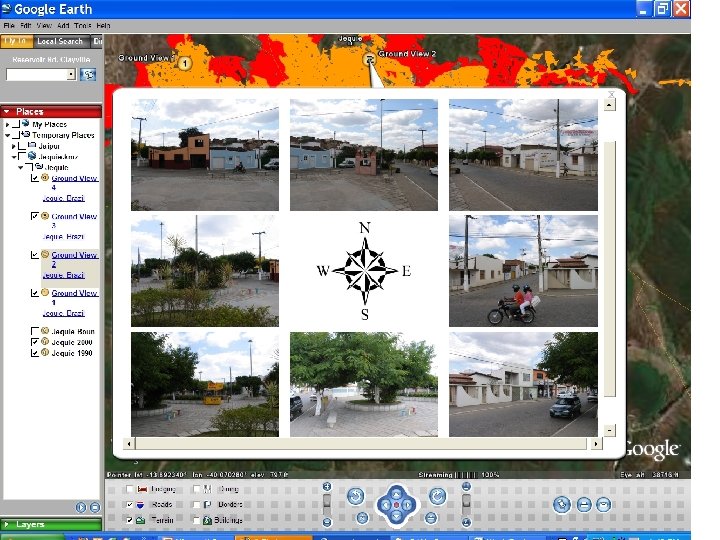Collapse the Temporary Places tree node

7,135
